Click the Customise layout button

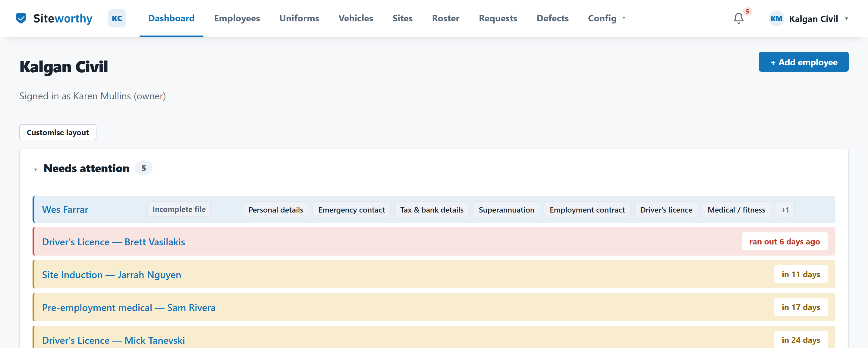58,132
